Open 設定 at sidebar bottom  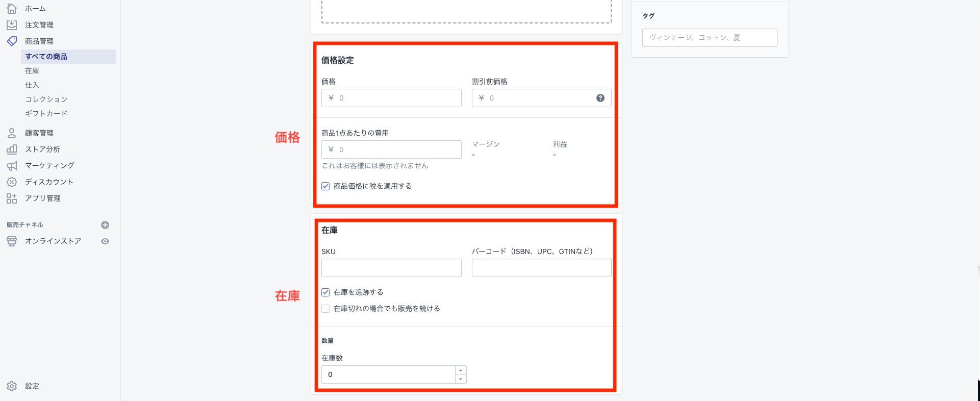[x=32, y=386]
